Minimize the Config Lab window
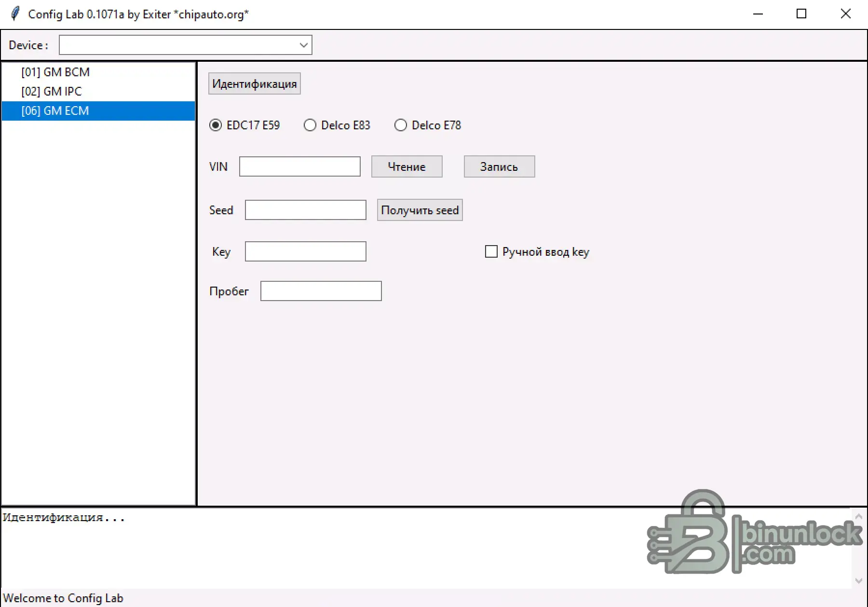The width and height of the screenshot is (868, 607). pyautogui.click(x=758, y=14)
